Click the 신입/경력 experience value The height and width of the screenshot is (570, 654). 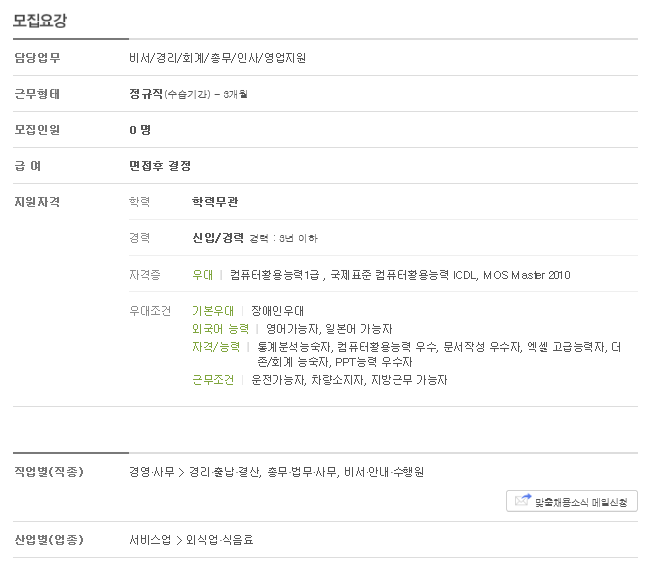point(218,237)
